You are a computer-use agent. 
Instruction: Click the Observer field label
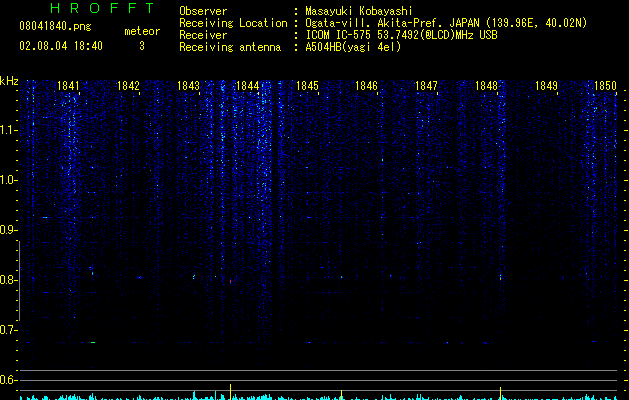[203, 11]
